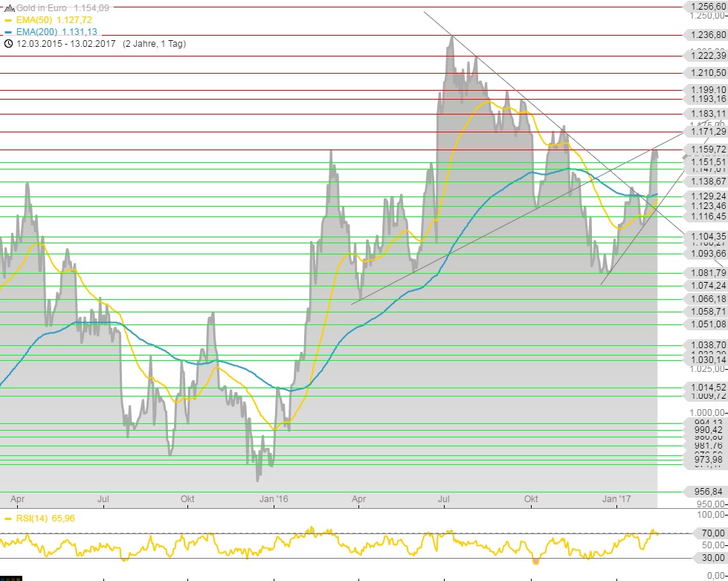Click the 1.183,11 red resistance label
The image size is (728, 581).
706,113
